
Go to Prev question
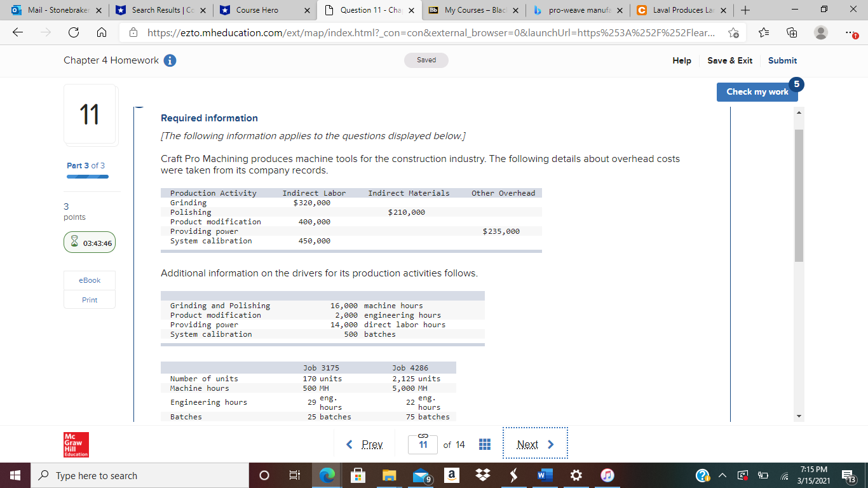coord(365,445)
